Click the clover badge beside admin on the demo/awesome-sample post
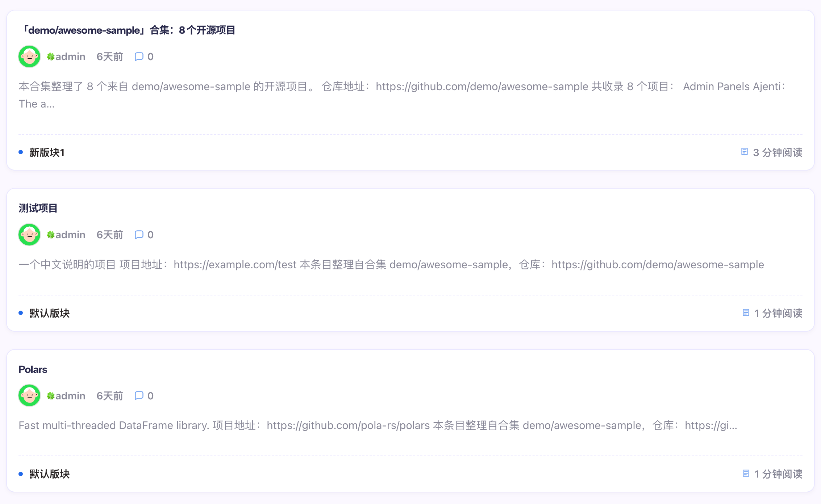Viewport: 821px width, 504px height. click(x=51, y=57)
